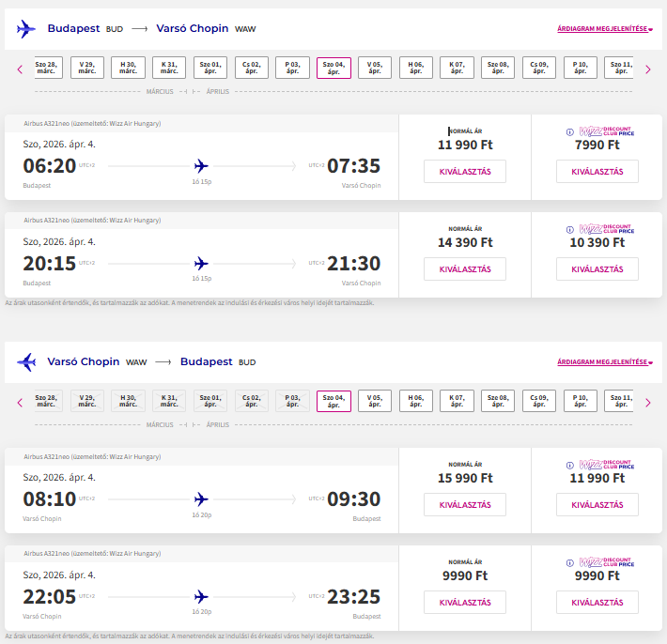Click previous dates arrow for Varsó–Budapest flights
The height and width of the screenshot is (644, 667).
click(x=20, y=403)
